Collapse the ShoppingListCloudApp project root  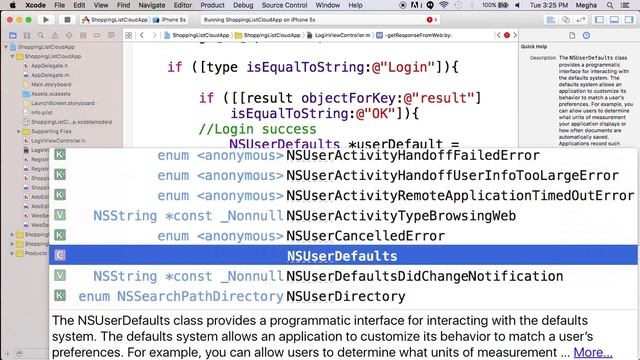tap(6, 47)
